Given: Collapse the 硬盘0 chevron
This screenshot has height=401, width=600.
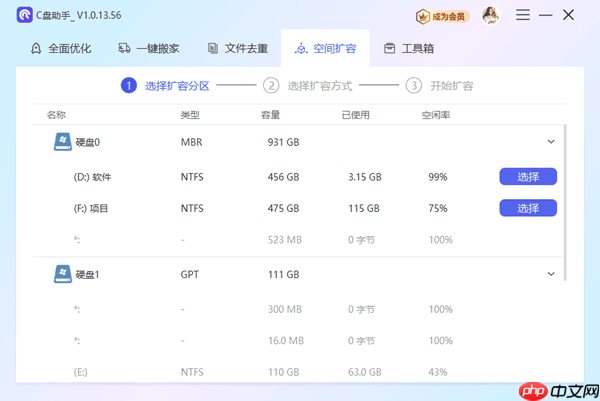Looking at the screenshot, I should coord(551,142).
